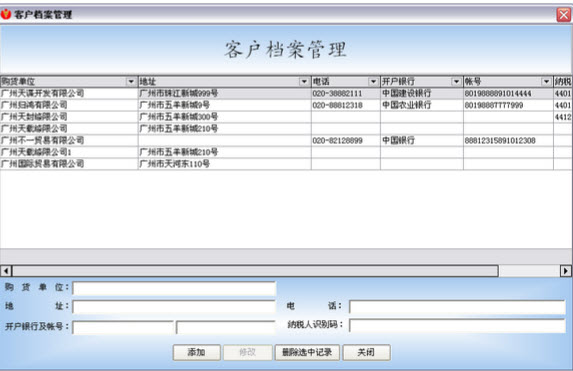This screenshot has height=371, width=573.
Task: Open the 地址 column filter dropdown
Action: tap(304, 82)
